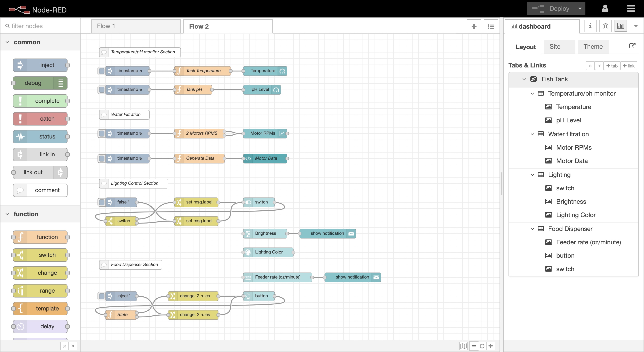Open the list of flows icon
Image resolution: width=644 pixels, height=352 pixels.
click(x=491, y=26)
